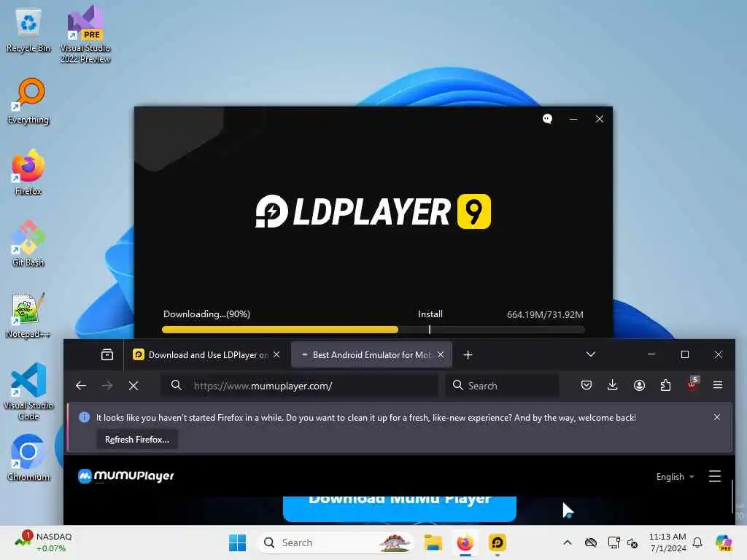This screenshot has width=747, height=560.
Task: Open the Firefox Downloads panel
Action: [x=613, y=385]
